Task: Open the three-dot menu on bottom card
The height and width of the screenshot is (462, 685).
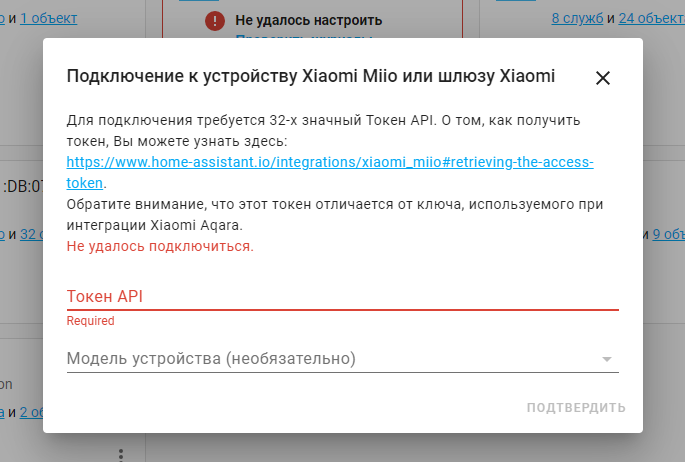Action: [121, 454]
